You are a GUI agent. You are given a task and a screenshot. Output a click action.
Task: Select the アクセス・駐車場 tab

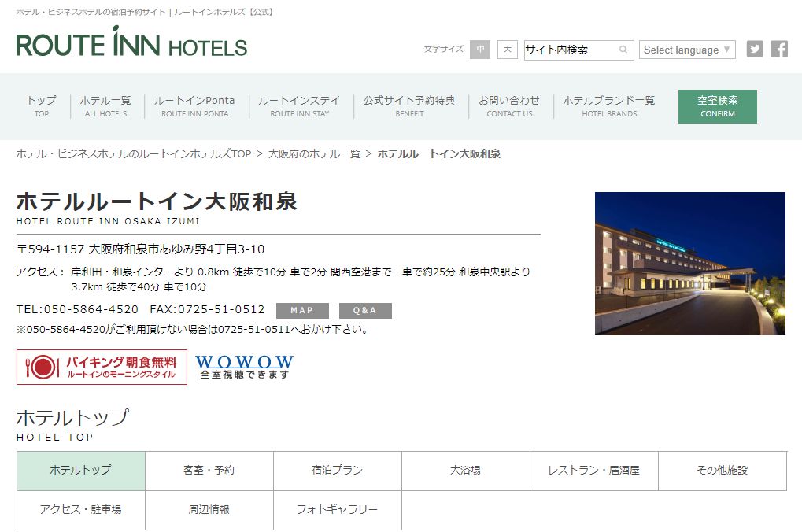(x=81, y=510)
